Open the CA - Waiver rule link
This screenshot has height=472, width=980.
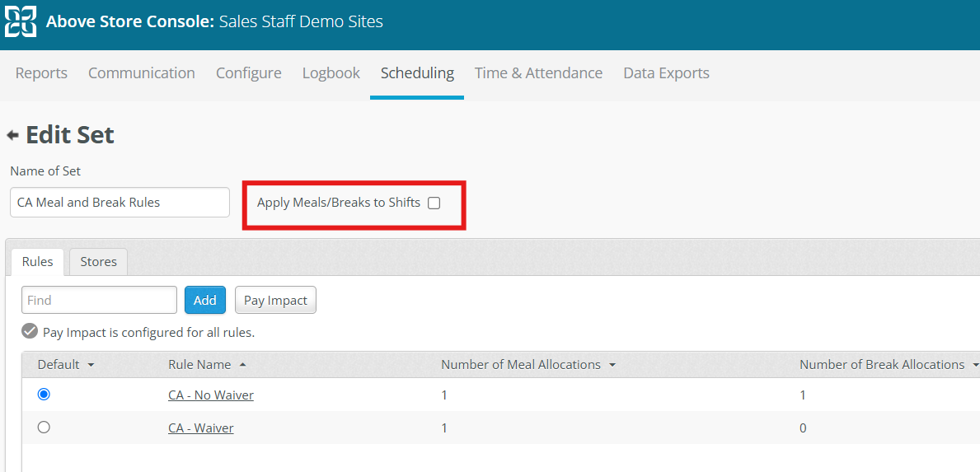pyautogui.click(x=200, y=428)
